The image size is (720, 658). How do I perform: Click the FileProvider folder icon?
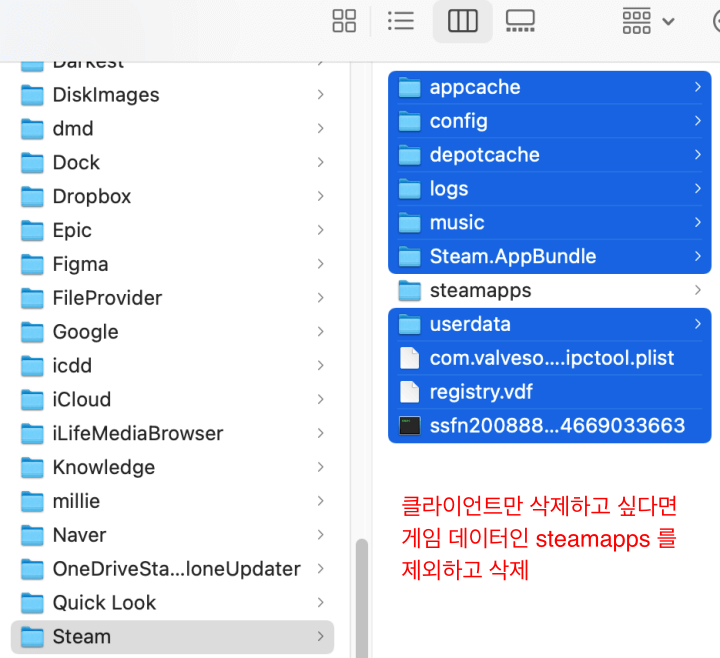click(32, 298)
